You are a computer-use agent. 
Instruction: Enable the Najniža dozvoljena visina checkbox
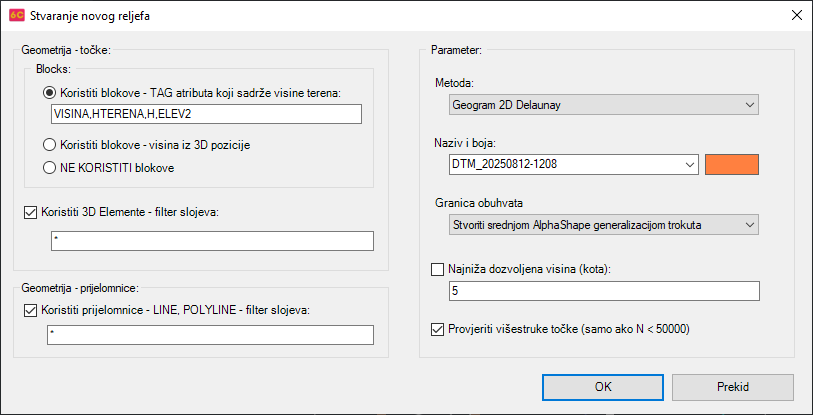pyautogui.click(x=436, y=269)
